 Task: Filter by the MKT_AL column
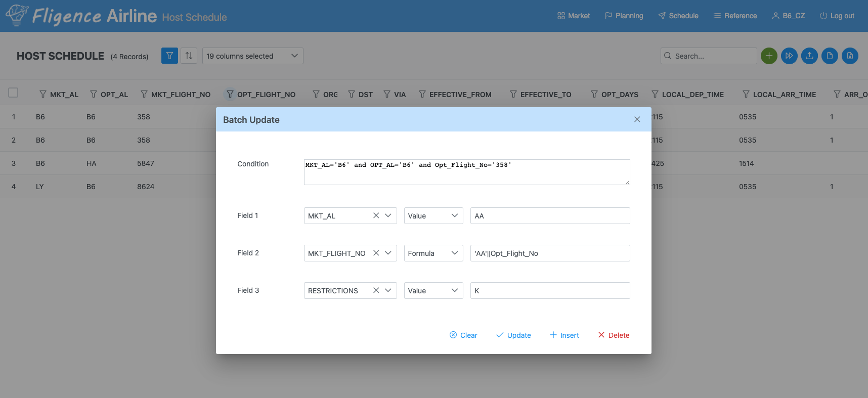(43, 94)
